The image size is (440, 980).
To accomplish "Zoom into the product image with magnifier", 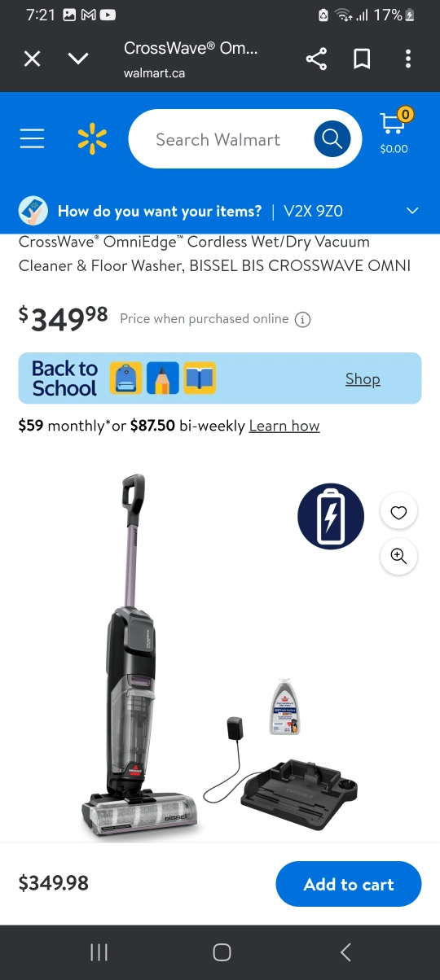I will coord(398,556).
